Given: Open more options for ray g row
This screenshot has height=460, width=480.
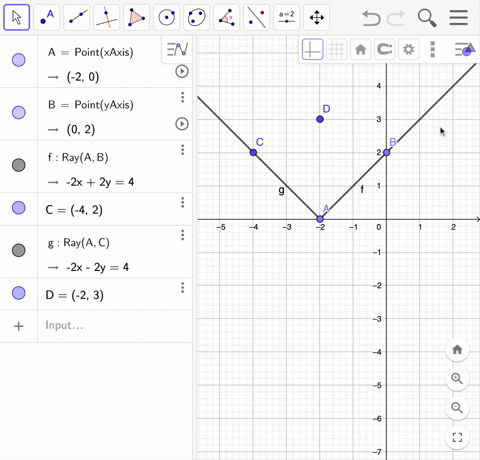Looking at the screenshot, I should (182, 235).
